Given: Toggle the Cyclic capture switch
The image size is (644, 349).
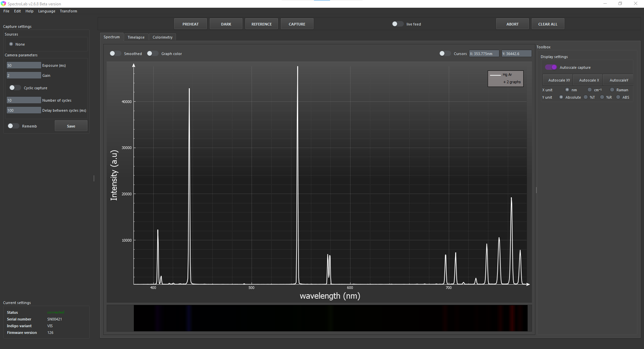Looking at the screenshot, I should point(15,88).
